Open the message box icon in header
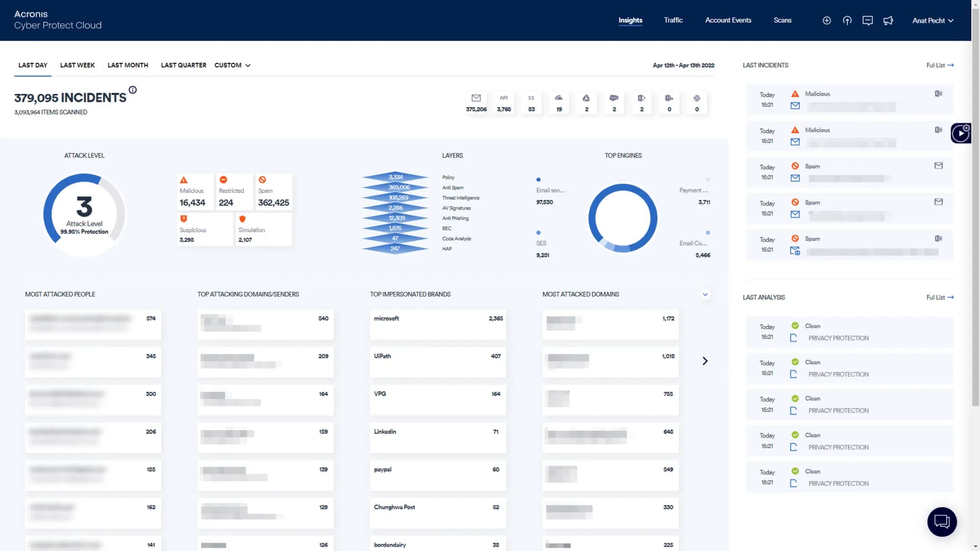Screen dimensions: 980x551 pyautogui.click(x=867, y=21)
